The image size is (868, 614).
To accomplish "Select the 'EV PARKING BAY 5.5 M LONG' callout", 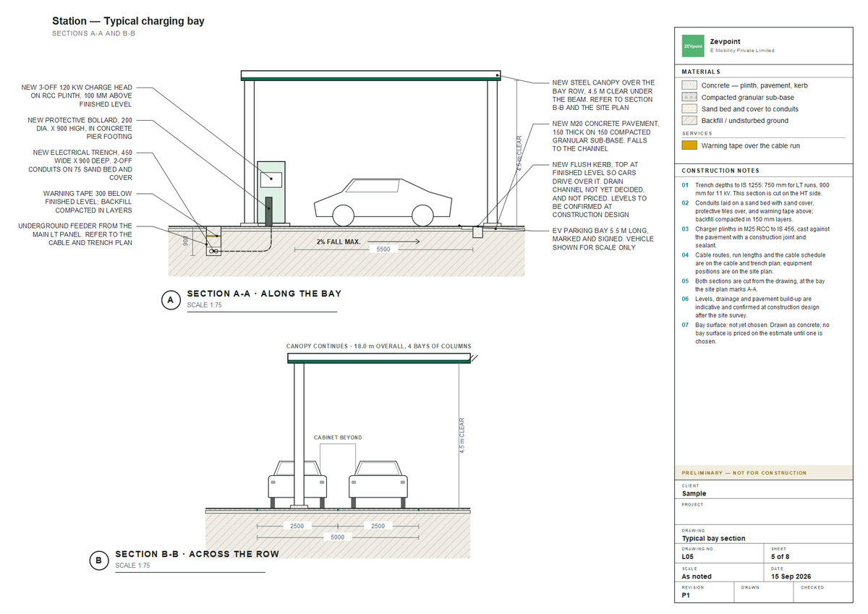I will (603, 239).
